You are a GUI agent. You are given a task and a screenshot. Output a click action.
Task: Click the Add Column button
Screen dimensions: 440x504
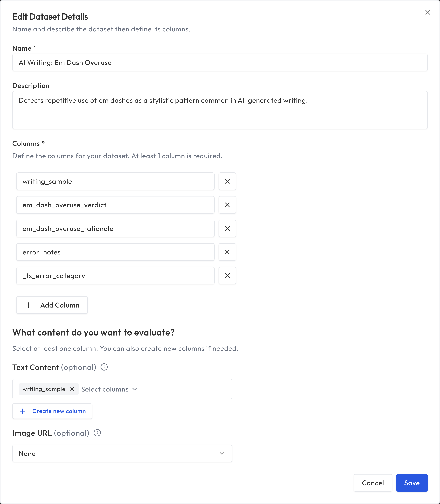(x=52, y=305)
